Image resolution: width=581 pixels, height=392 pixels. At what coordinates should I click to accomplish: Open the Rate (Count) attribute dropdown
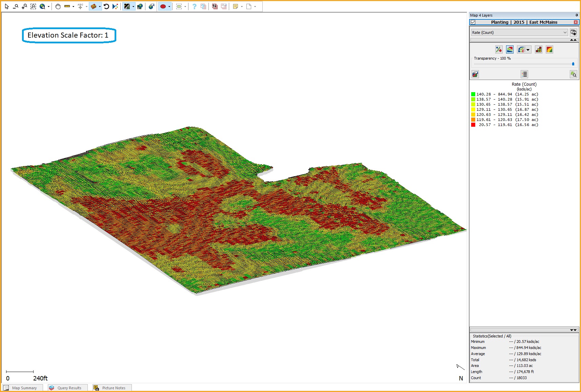(x=519, y=33)
